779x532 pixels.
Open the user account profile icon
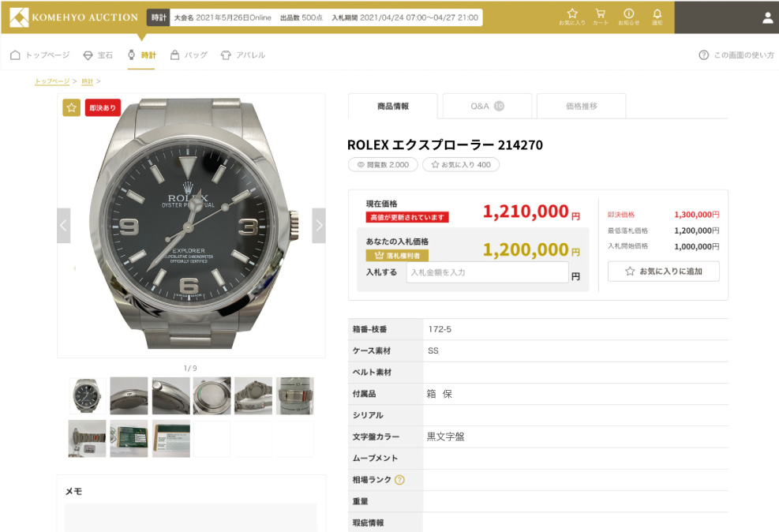click(768, 18)
